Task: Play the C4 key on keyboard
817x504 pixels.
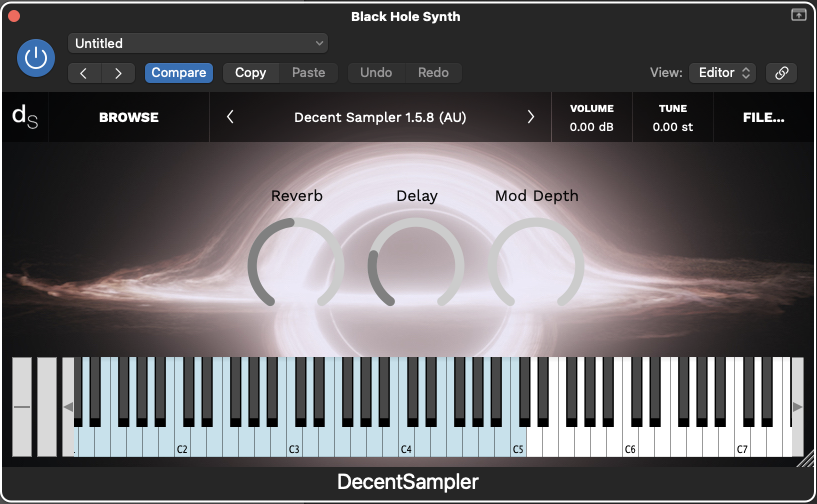Action: 406,443
